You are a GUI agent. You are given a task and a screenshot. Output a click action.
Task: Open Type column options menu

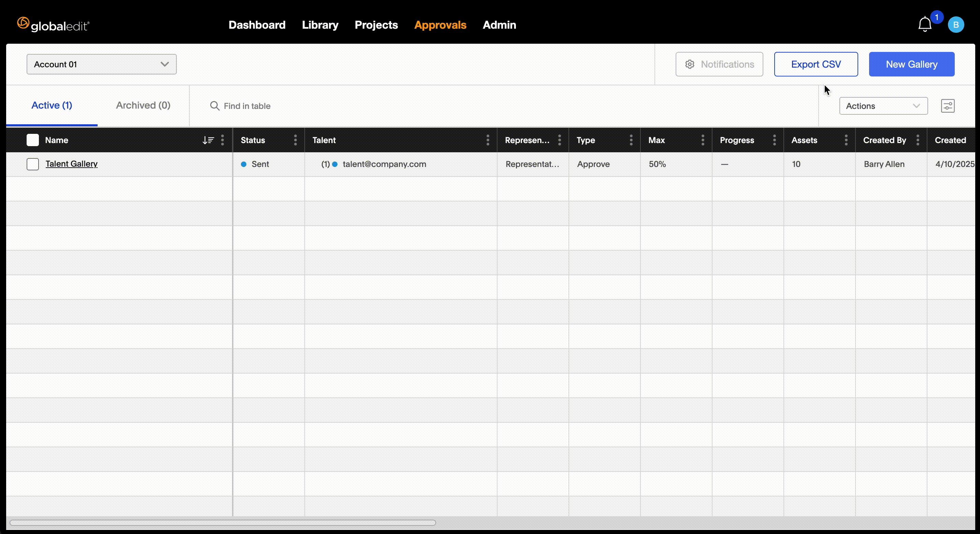(x=631, y=140)
